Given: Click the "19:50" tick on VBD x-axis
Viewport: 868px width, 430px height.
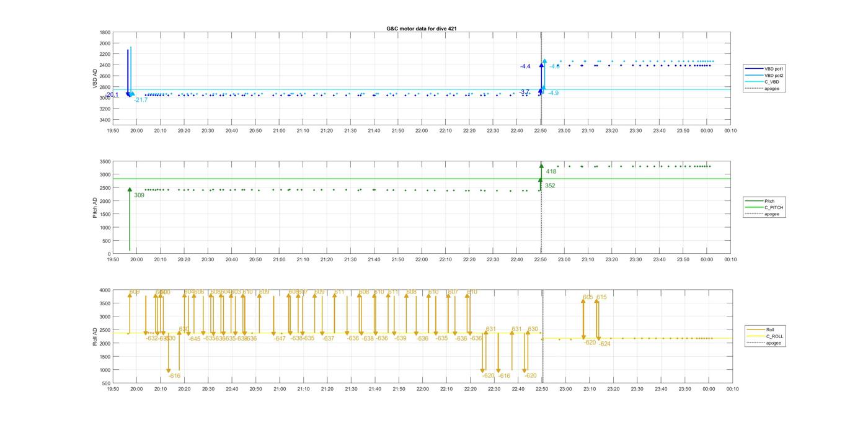Looking at the screenshot, I should [113, 131].
